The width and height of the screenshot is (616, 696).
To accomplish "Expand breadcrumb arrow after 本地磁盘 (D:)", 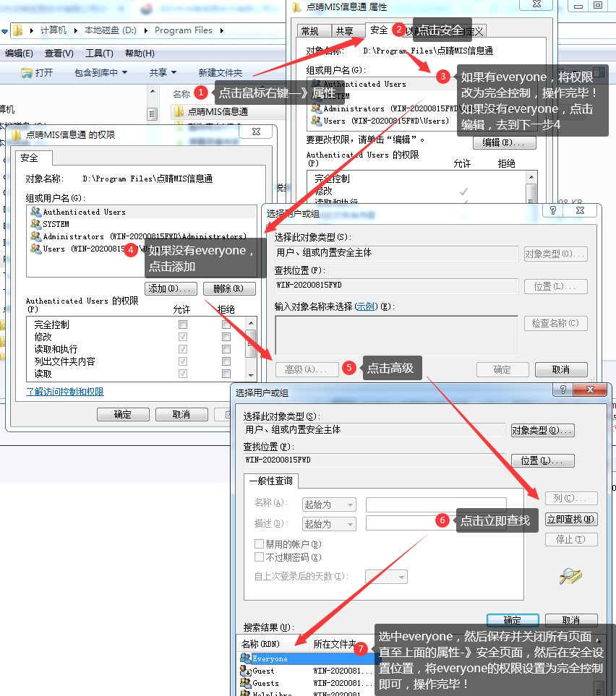I will click(145, 30).
